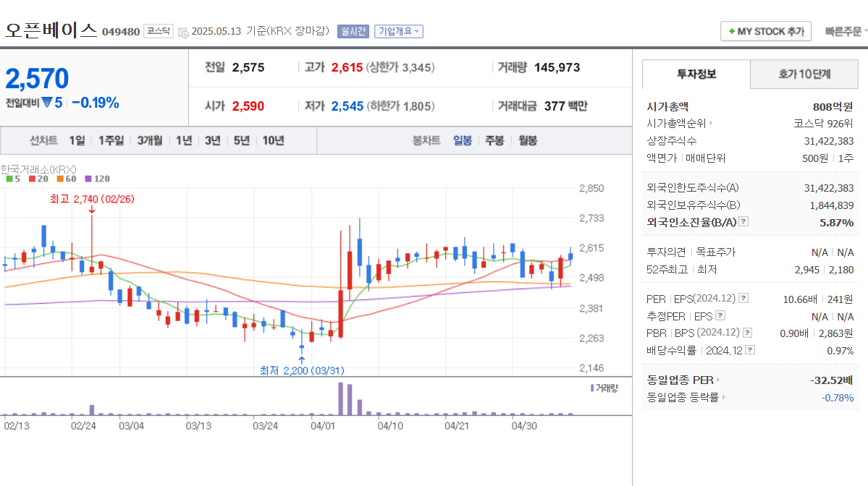The width and height of the screenshot is (868, 486).
Task: Select the 1주일 line chart period
Action: coord(111,140)
